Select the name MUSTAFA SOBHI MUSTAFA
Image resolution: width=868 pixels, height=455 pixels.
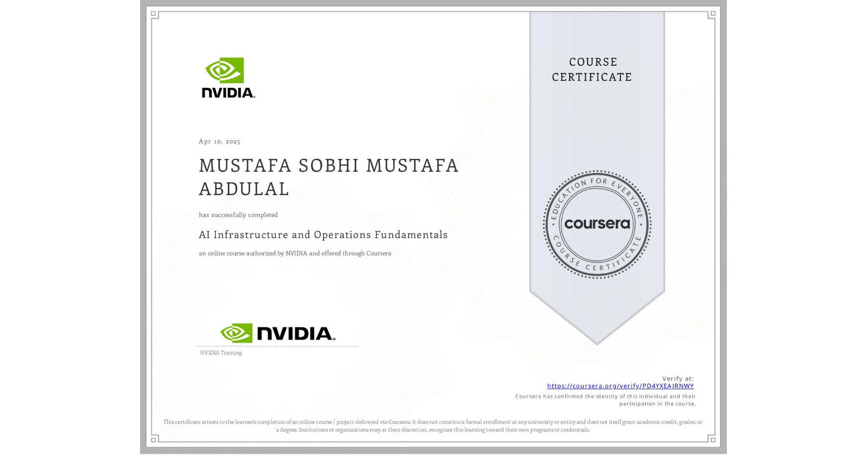pyautogui.click(x=329, y=166)
